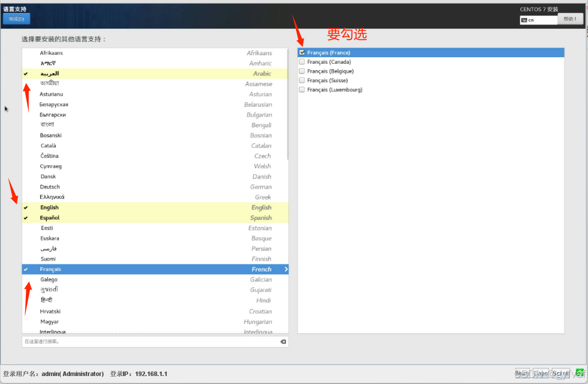Click the admin( Administrator) username text
Screen dimensions: 588x384
[x=73, y=374]
